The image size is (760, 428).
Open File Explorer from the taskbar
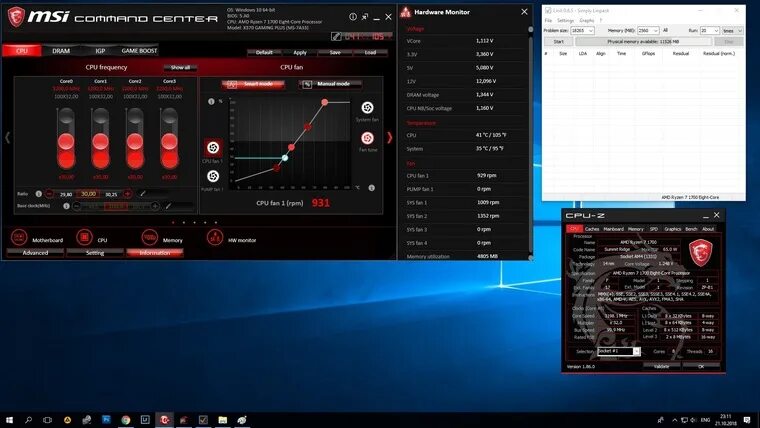(222, 420)
